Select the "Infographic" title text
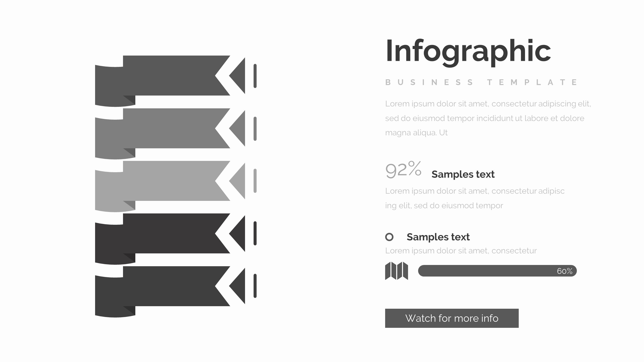This screenshot has width=644, height=362. click(468, 51)
